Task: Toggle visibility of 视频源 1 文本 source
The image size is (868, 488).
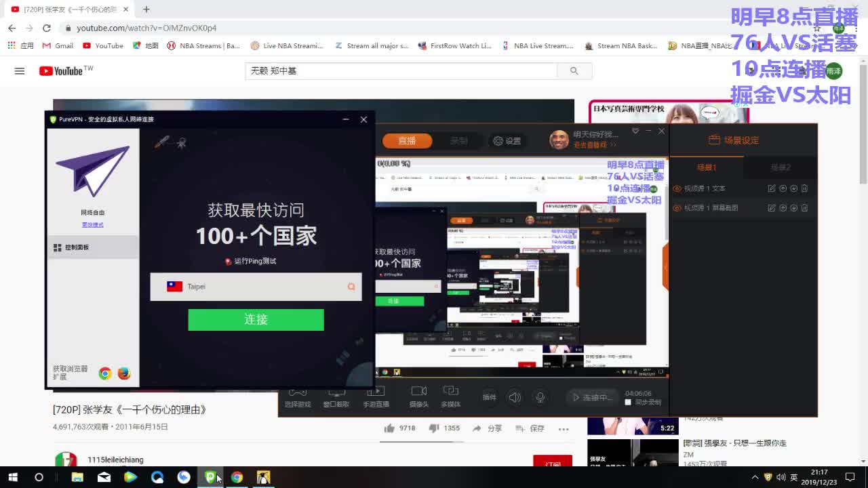Action: [x=677, y=188]
